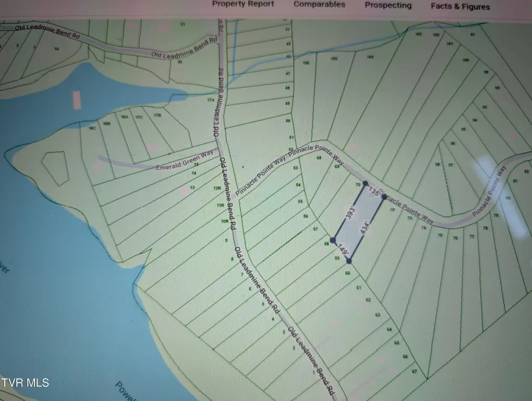Select lot 62 on the map
This screenshot has height=401, width=532.
[x=368, y=300]
